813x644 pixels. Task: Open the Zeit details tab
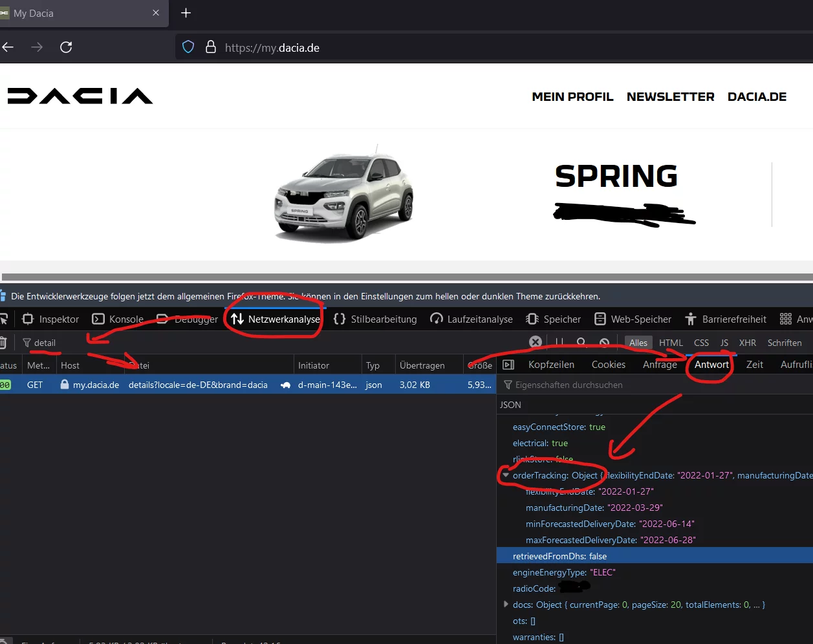point(755,365)
